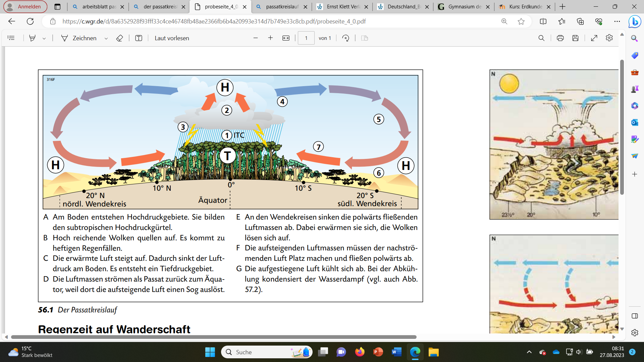Toggle the page view layout button
The width and height of the screenshot is (644, 362).
[365, 38]
